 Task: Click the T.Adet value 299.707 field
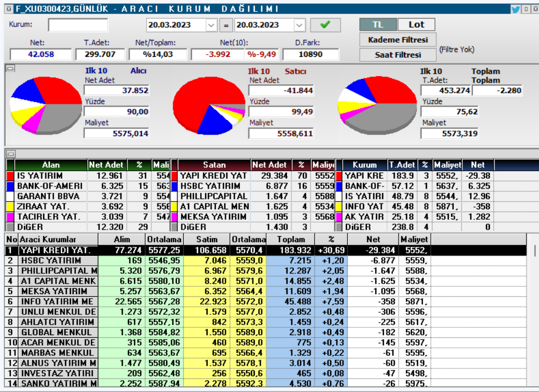click(x=100, y=54)
